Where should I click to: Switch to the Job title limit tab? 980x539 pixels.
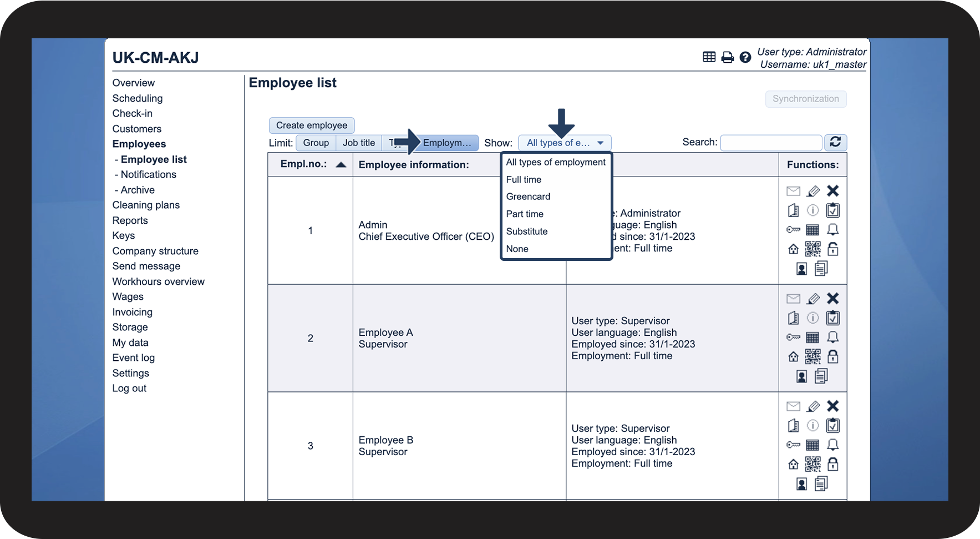[358, 143]
